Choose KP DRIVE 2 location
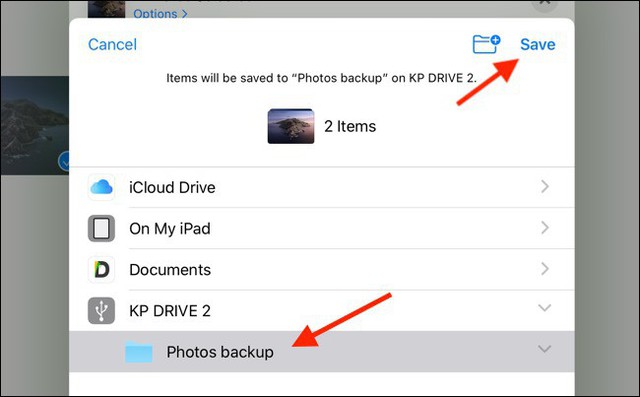The width and height of the screenshot is (640, 397). (x=322, y=311)
